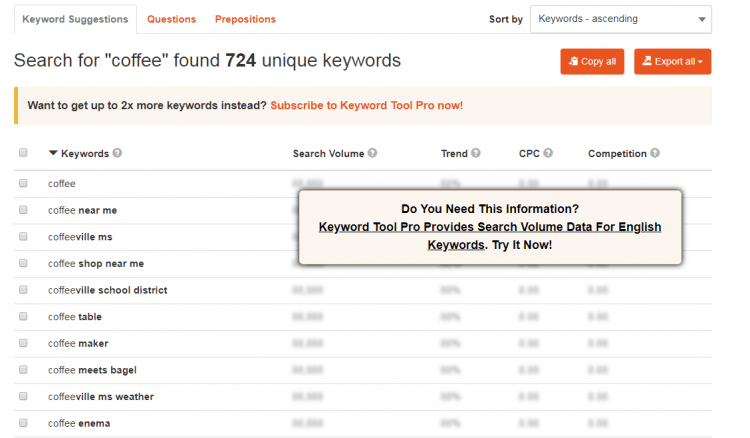Check the box for 'coffeeville ms'
This screenshot has height=438, width=750.
point(23,237)
